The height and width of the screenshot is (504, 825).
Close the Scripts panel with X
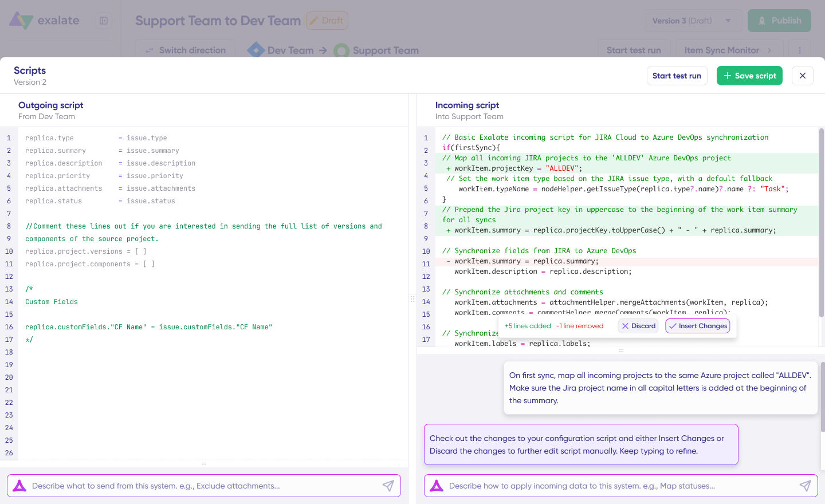click(x=803, y=76)
